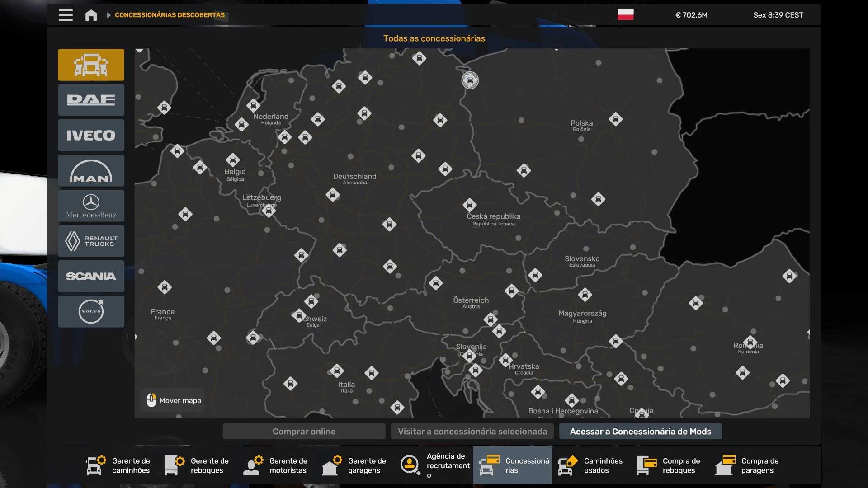Screen dimensions: 868x488
Task: Click the Acessar a Concessionária de Mods button
Action: point(640,432)
